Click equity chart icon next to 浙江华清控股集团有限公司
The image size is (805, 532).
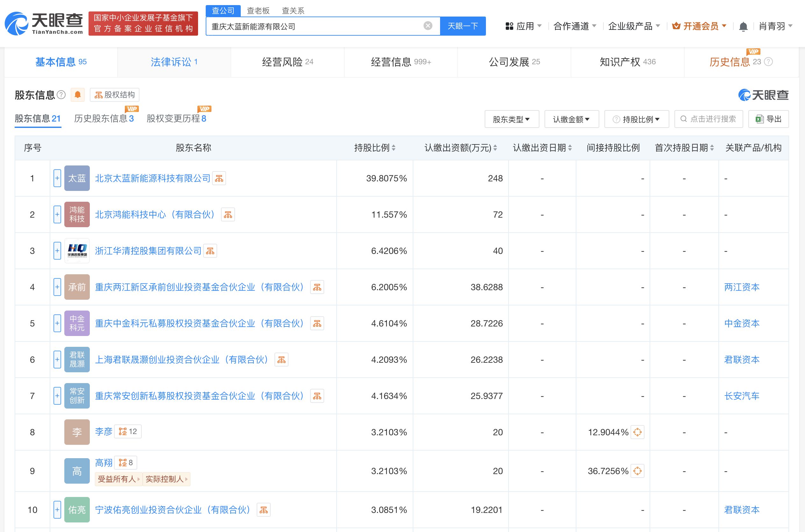tap(210, 251)
